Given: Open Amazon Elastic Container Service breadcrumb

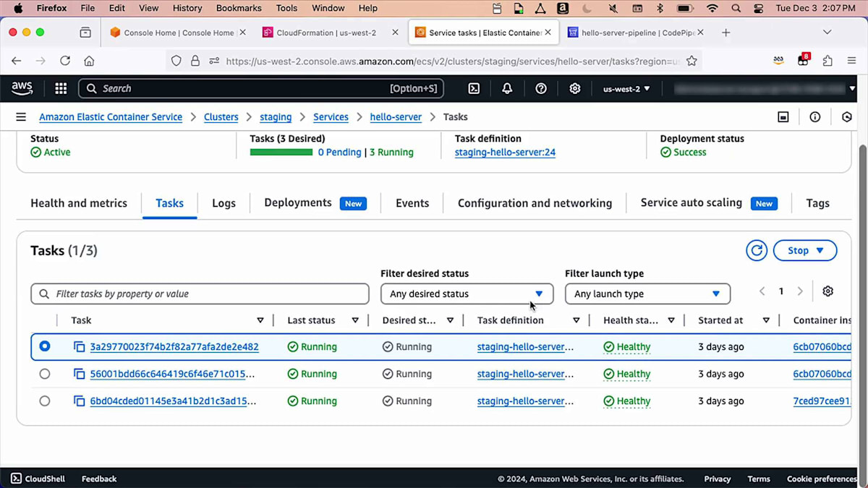Looking at the screenshot, I should click(x=111, y=117).
